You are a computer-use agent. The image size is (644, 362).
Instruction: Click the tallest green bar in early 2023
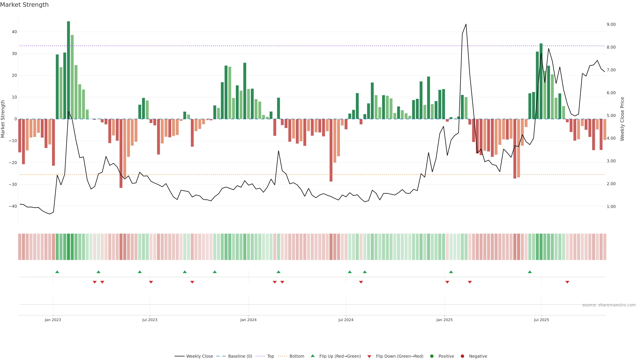68,70
